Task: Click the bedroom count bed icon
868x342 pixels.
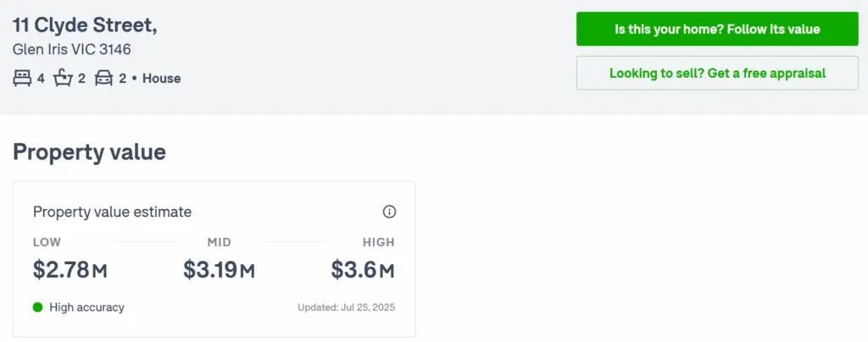Action: pos(22,79)
